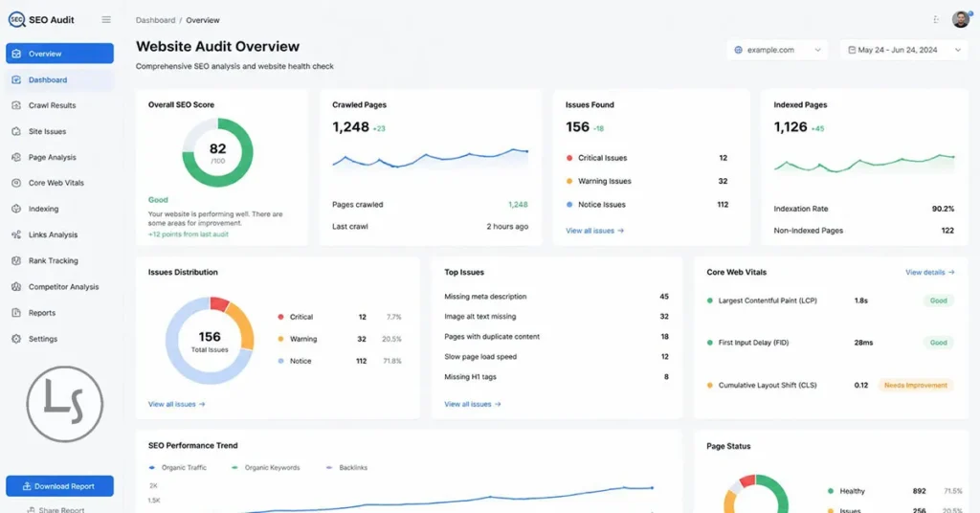The height and width of the screenshot is (513, 980).
Task: Click the Largest Contentful Paint (LCP) row
Action: pyautogui.click(x=831, y=301)
